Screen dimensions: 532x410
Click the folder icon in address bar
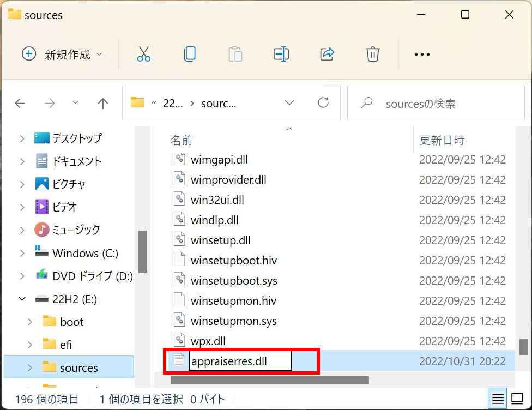click(x=137, y=102)
